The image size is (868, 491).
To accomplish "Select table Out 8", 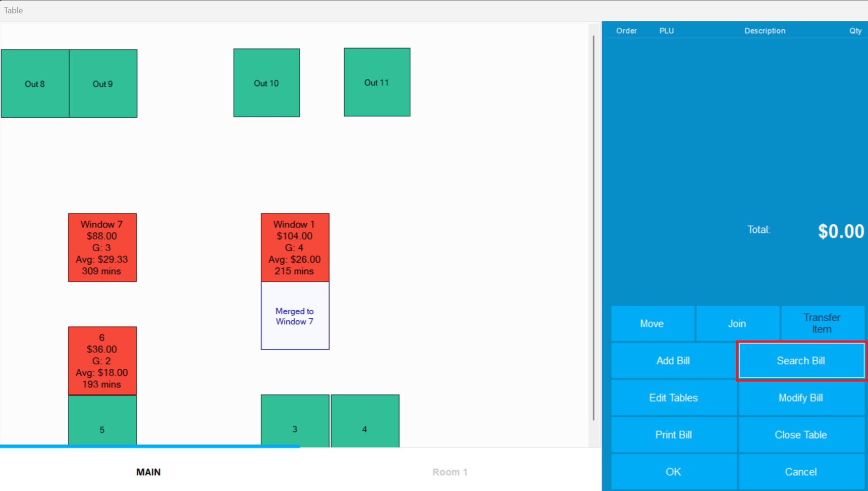I will click(x=35, y=83).
